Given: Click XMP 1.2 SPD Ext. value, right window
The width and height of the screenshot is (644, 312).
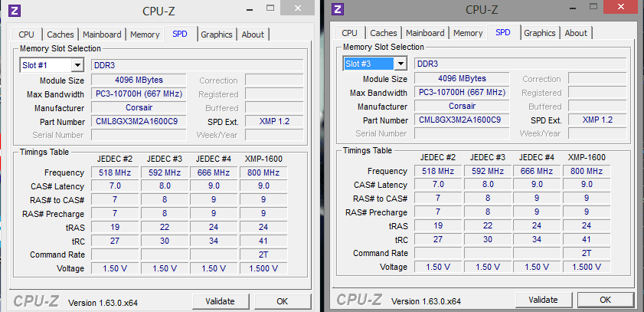Looking at the screenshot, I should click(x=597, y=120).
